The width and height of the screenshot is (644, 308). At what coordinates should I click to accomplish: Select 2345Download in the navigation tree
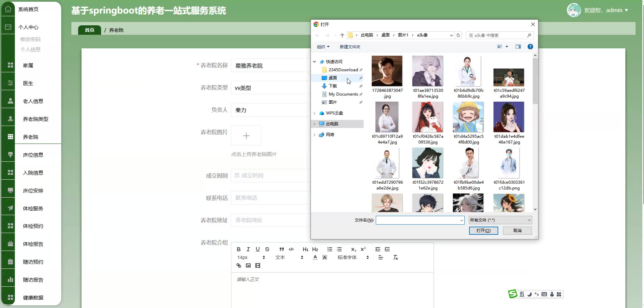pos(343,70)
